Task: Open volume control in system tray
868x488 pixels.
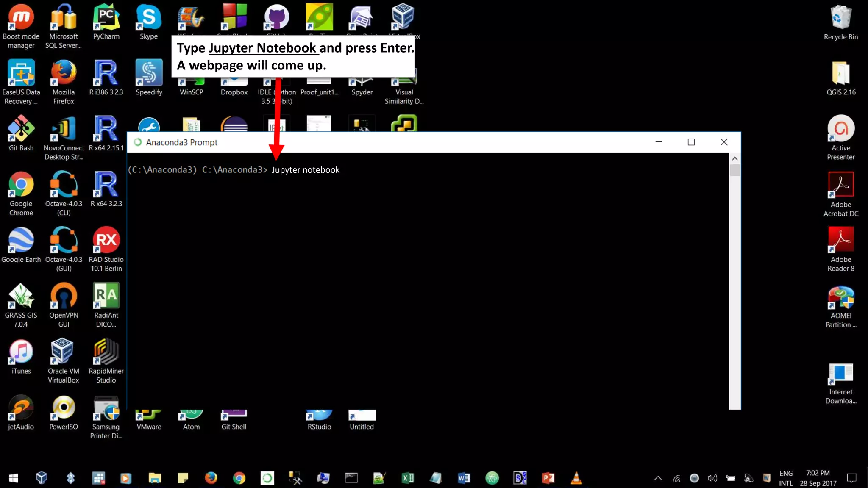Action: 712,478
